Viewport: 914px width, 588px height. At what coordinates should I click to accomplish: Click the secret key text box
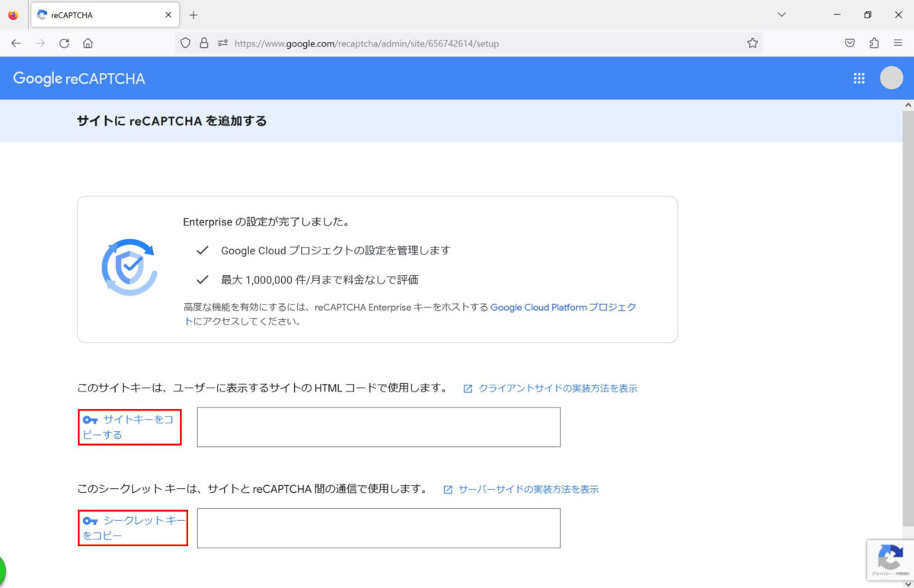tap(379, 528)
